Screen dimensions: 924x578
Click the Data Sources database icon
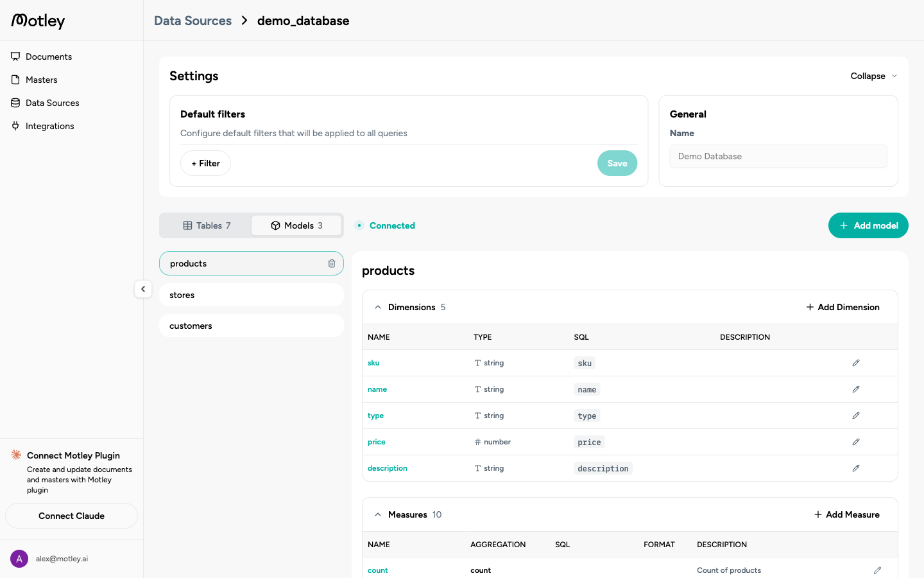[15, 103]
